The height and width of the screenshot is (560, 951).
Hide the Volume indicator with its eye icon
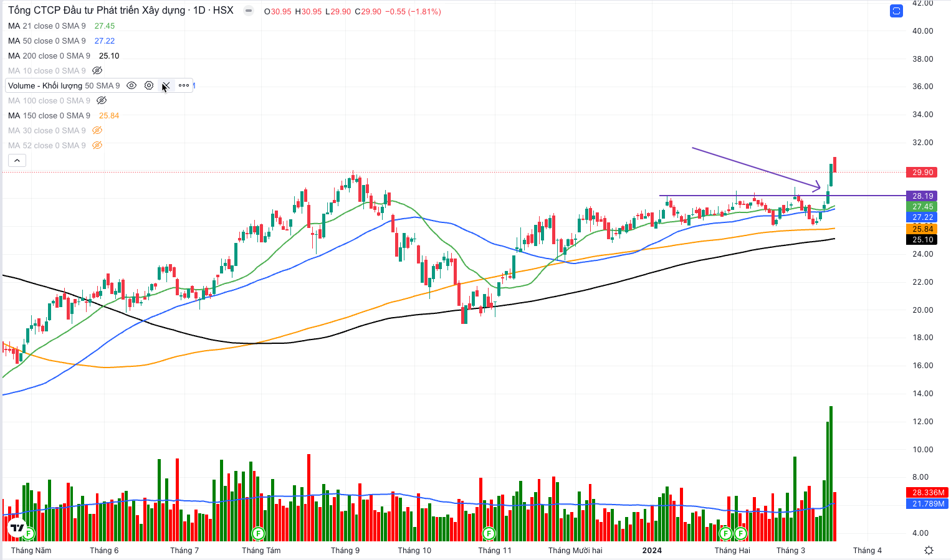point(131,85)
